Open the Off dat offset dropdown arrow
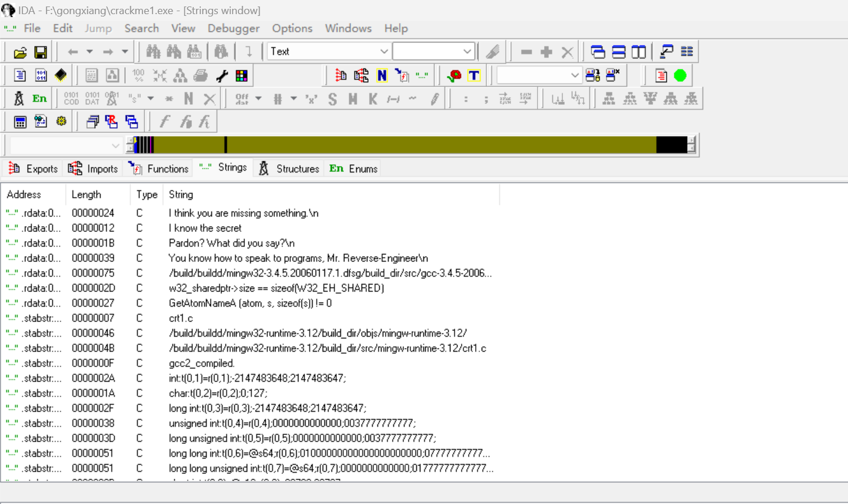Viewport: 848px width, 504px height. pyautogui.click(x=258, y=98)
